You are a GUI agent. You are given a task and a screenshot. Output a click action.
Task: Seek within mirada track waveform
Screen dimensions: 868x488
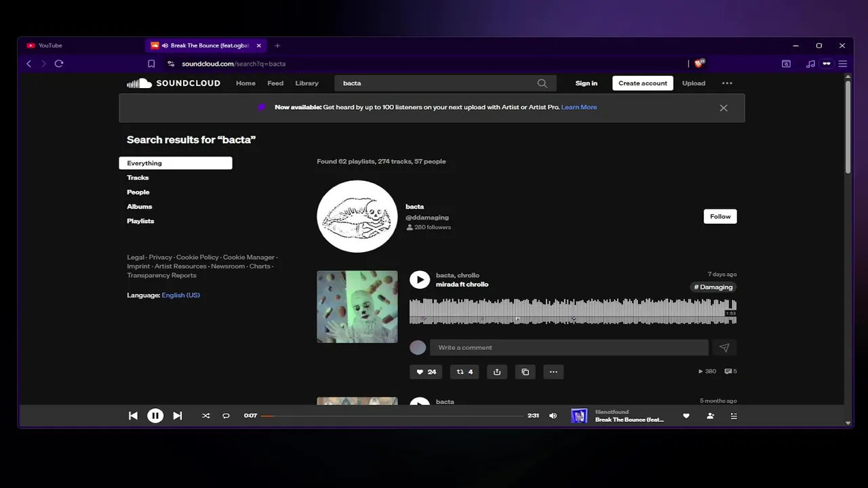click(x=573, y=311)
